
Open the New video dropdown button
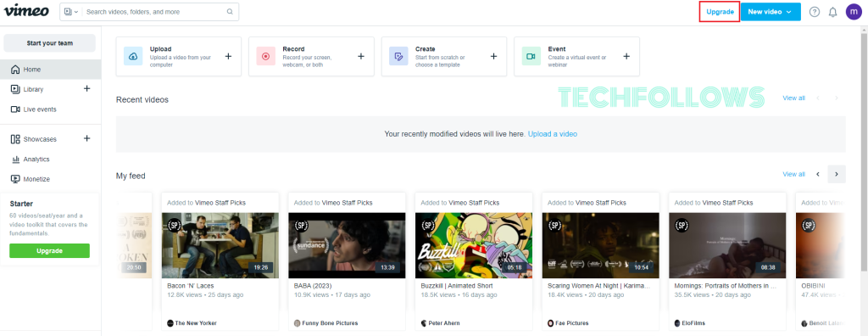pyautogui.click(x=771, y=12)
